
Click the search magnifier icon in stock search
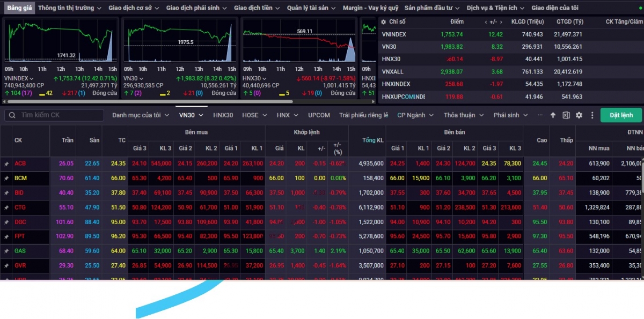tap(11, 115)
